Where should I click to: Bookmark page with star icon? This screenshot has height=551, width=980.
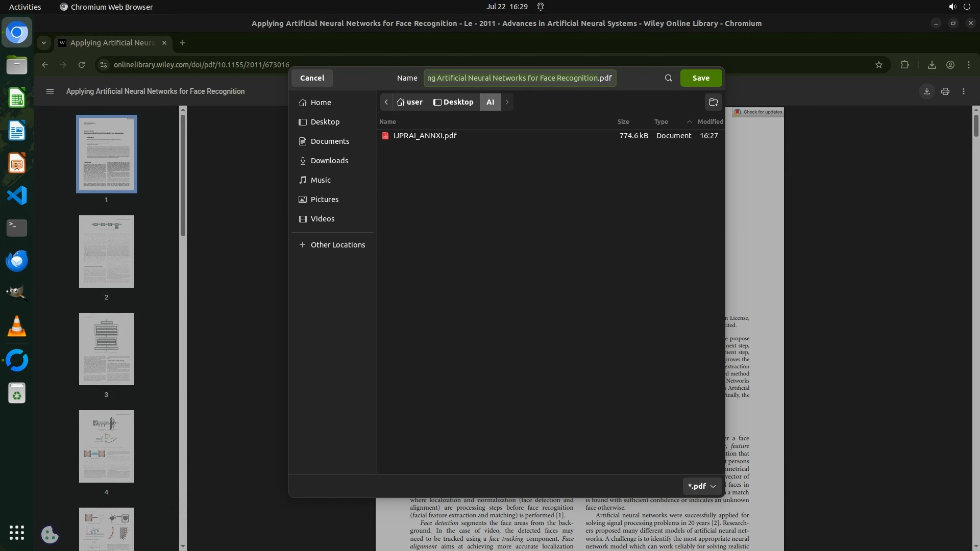click(x=878, y=65)
